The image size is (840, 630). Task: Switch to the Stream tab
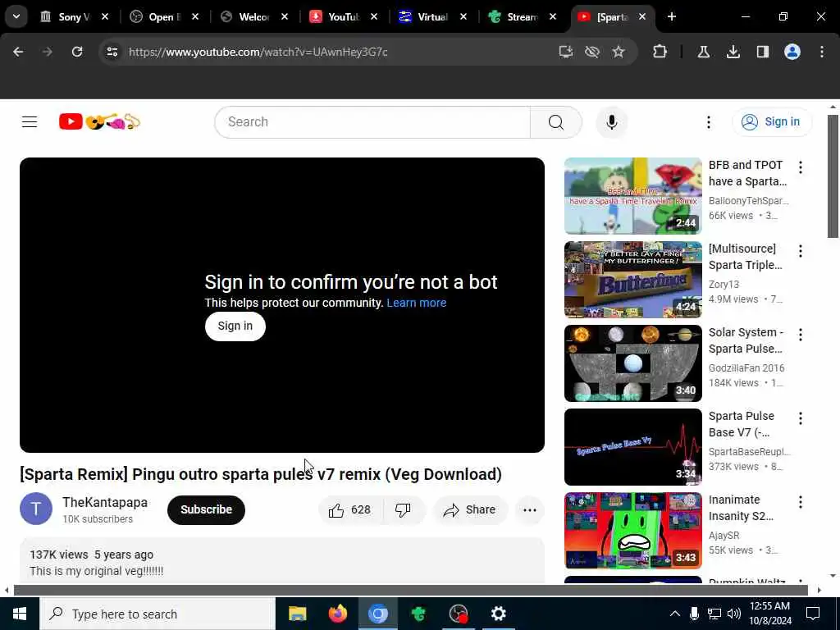[x=522, y=16]
